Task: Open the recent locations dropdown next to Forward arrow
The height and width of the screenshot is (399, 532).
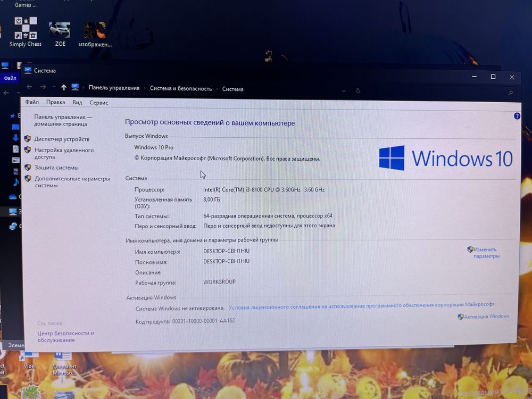Action: pos(54,87)
